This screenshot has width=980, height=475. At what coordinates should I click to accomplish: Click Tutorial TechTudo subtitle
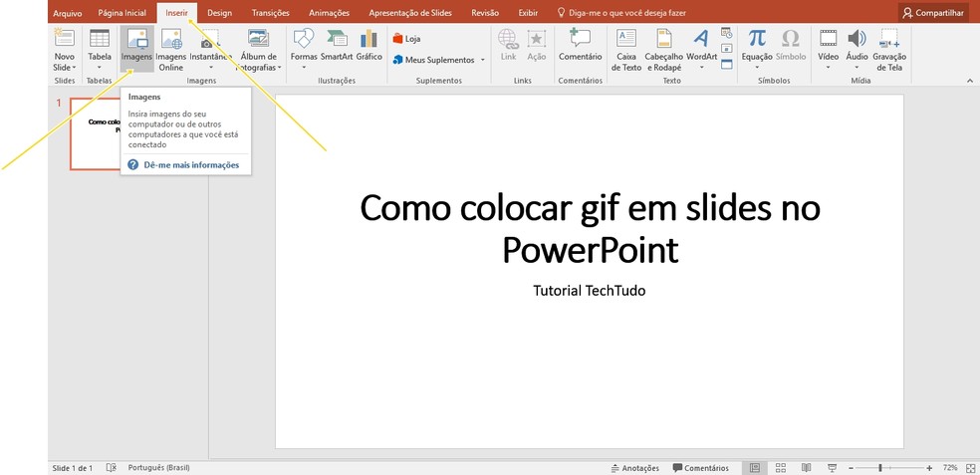(x=590, y=291)
